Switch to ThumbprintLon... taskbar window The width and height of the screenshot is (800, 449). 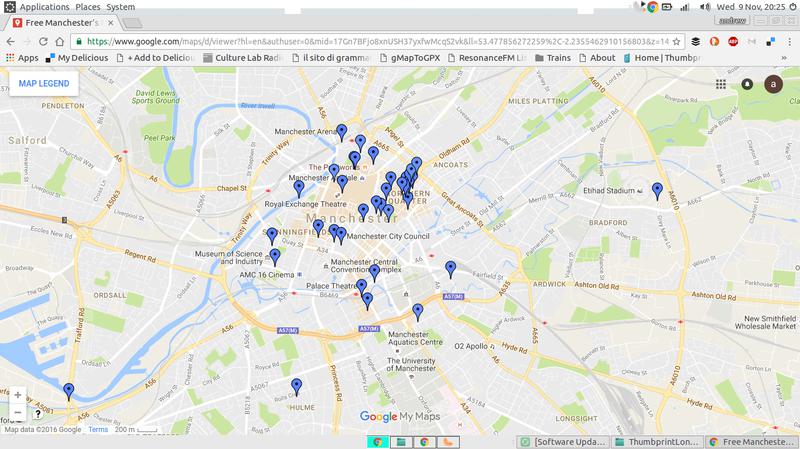coord(657,442)
